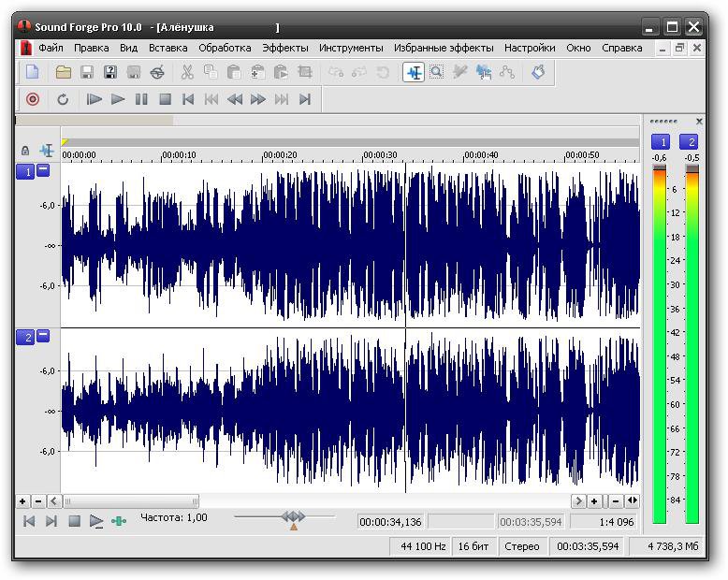Save the file with the floppy icon
728x580 pixels.
(x=87, y=72)
